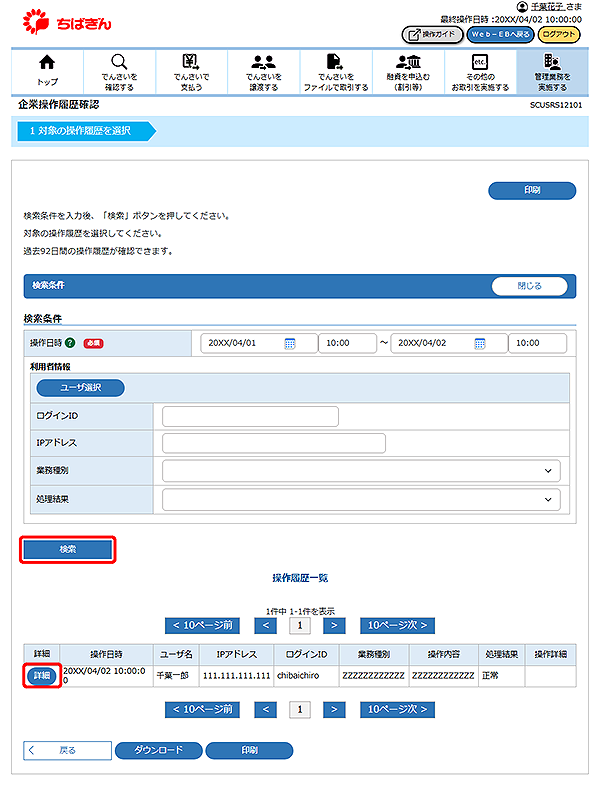Click the 処理結果 column header
The height and width of the screenshot is (786, 600).
pos(502,655)
